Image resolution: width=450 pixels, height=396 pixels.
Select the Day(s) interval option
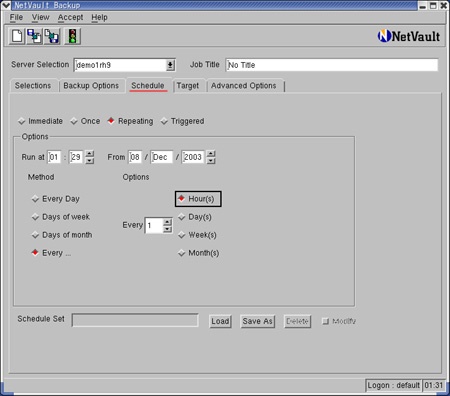click(x=195, y=217)
